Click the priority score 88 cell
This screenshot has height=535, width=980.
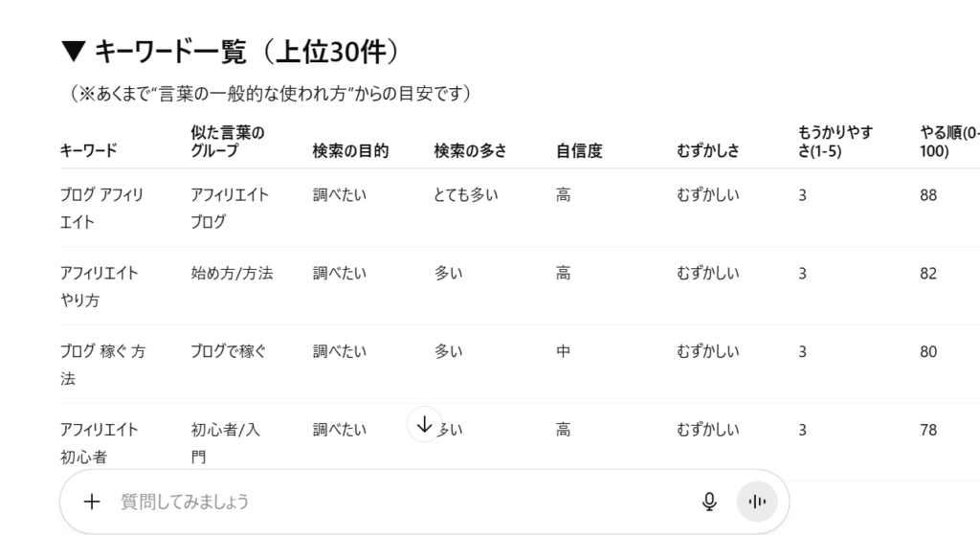[928, 195]
